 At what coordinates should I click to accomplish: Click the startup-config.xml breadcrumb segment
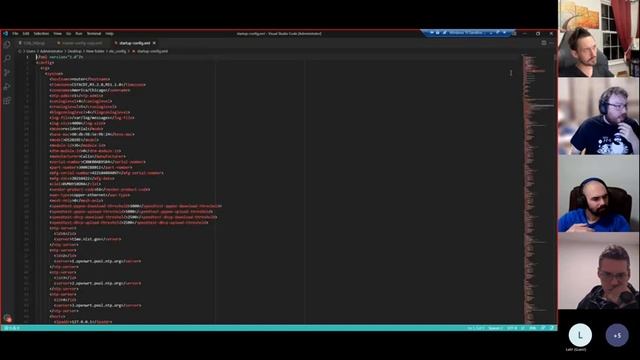(x=152, y=51)
